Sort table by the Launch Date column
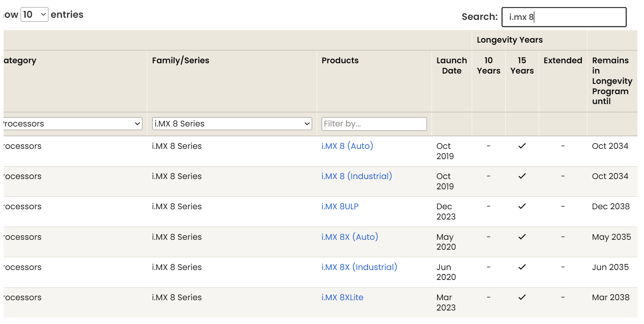The image size is (644, 324). [x=452, y=66]
